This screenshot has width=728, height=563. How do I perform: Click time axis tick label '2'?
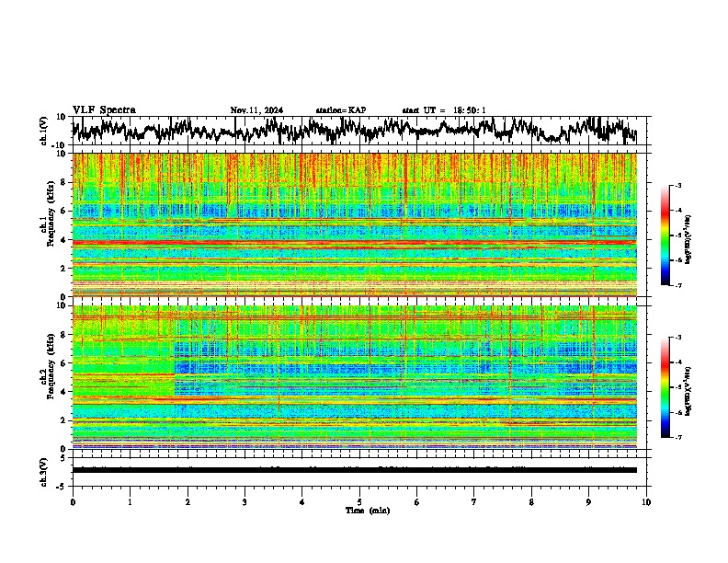188,502
